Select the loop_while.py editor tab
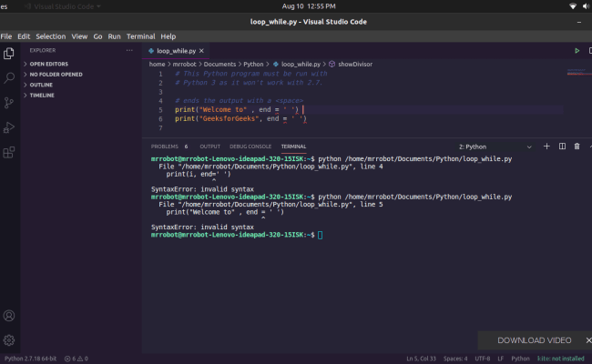Image resolution: width=592 pixels, height=364 pixels. [x=176, y=51]
